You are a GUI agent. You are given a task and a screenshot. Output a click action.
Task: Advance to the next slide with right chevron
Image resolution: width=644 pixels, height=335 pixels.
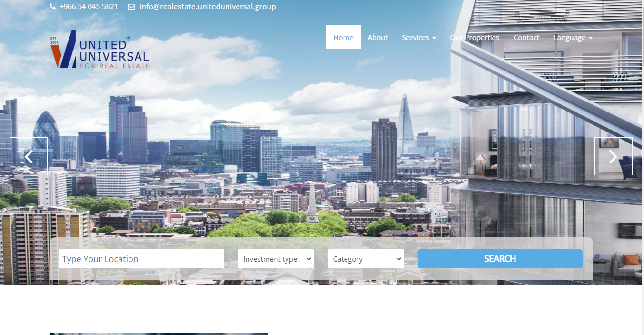click(x=613, y=156)
